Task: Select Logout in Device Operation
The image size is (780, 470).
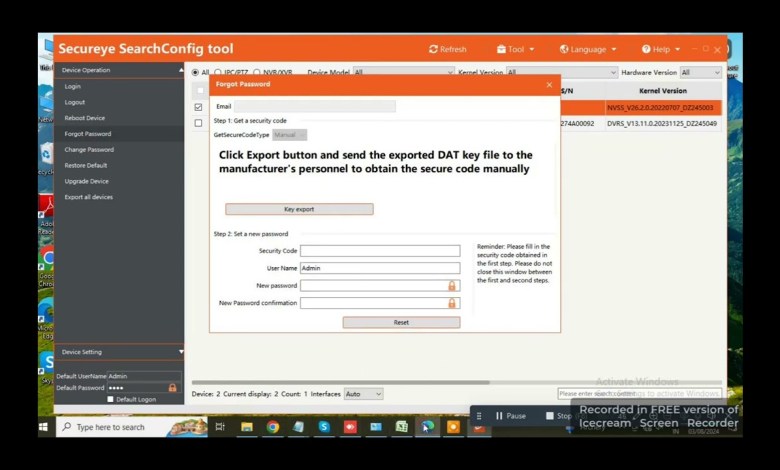Action: tap(75, 102)
